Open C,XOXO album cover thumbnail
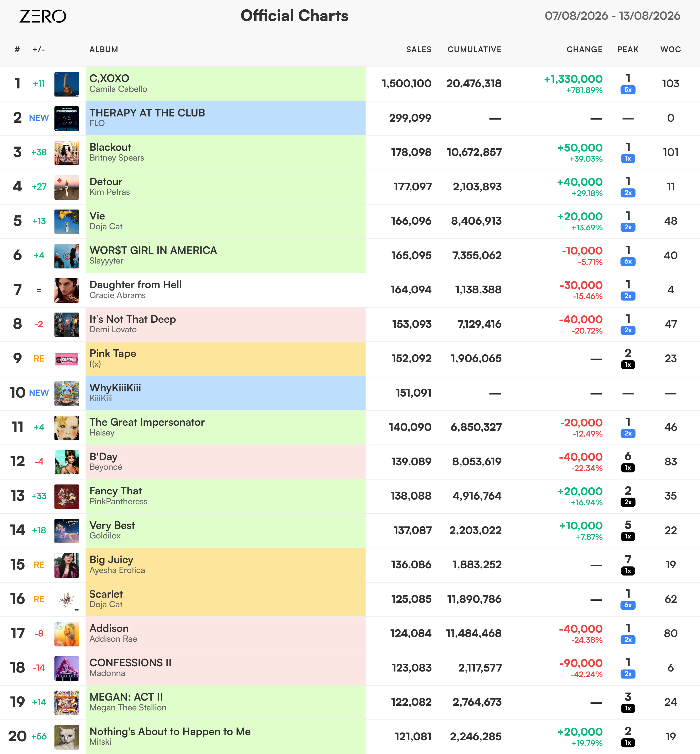 (x=67, y=84)
